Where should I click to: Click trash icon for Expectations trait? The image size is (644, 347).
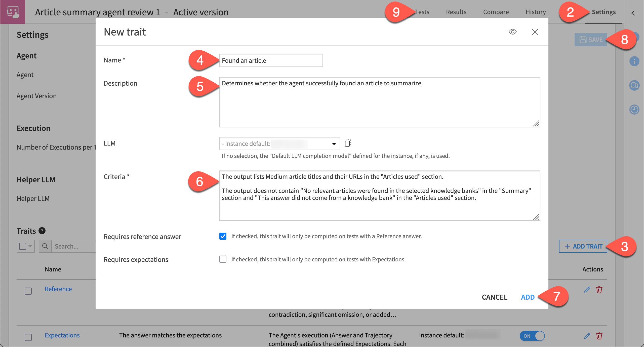[599, 336]
